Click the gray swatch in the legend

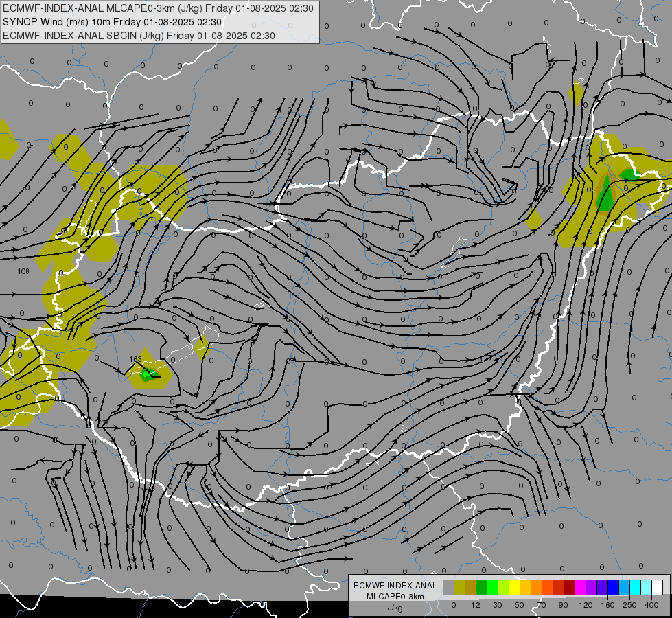coord(449,587)
